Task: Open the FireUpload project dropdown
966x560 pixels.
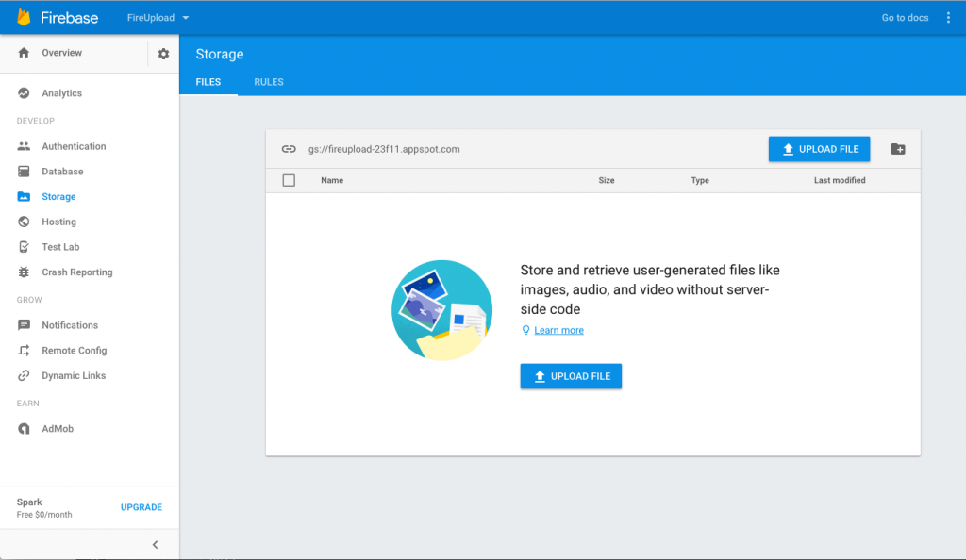Action: 158,18
